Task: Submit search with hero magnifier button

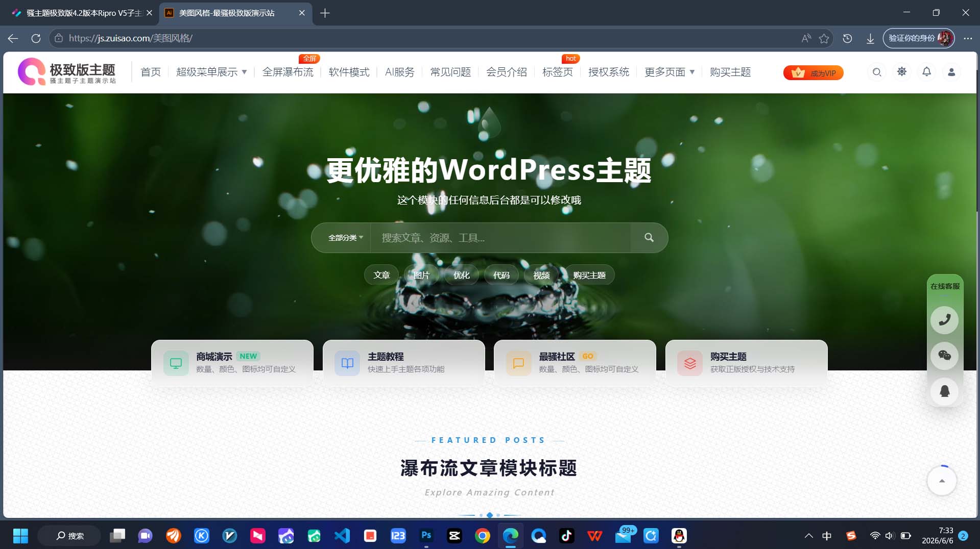Action: click(x=649, y=238)
